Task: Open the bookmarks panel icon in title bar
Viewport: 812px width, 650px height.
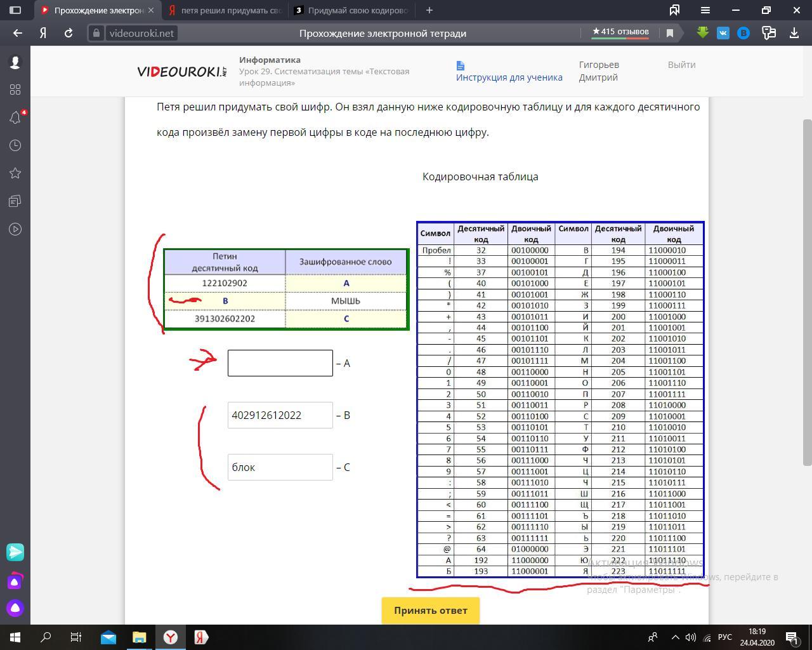Action: [x=674, y=10]
